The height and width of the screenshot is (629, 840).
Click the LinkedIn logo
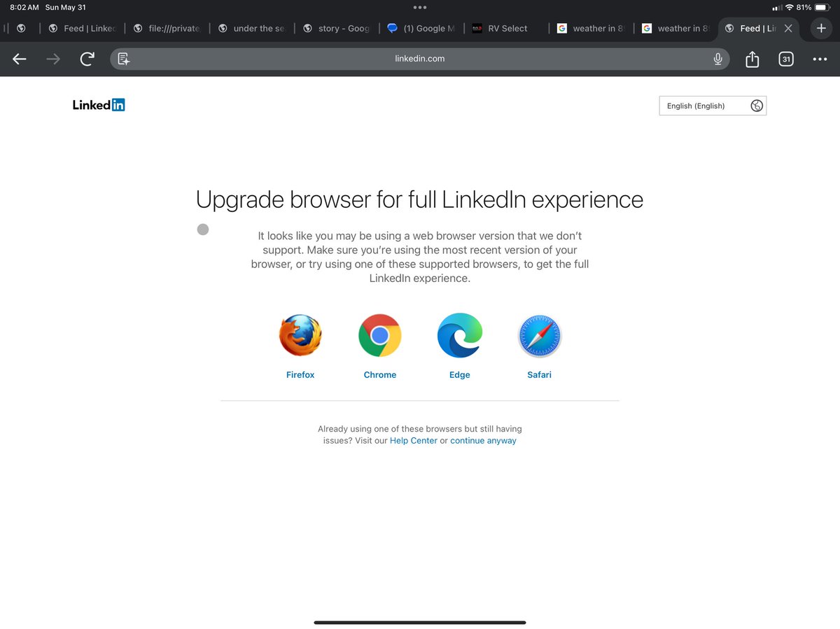tap(99, 105)
